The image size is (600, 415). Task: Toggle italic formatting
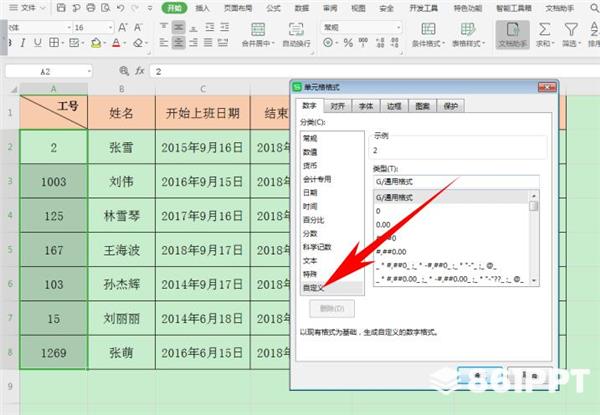pyautogui.click(x=23, y=43)
